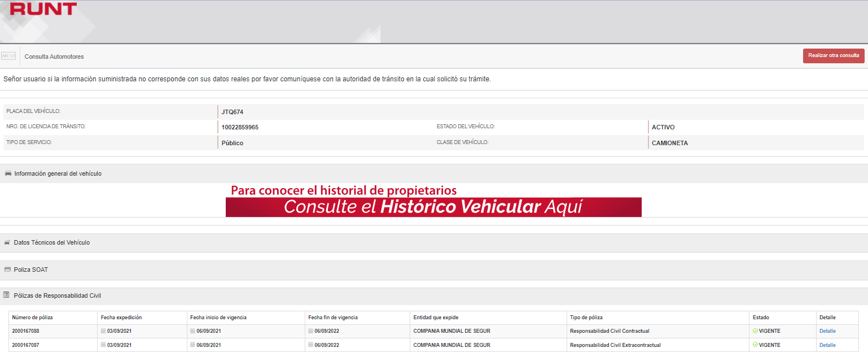The image size is (868, 352).
Task: Click the small icon beside Consulta Automotores
Action: (8, 56)
